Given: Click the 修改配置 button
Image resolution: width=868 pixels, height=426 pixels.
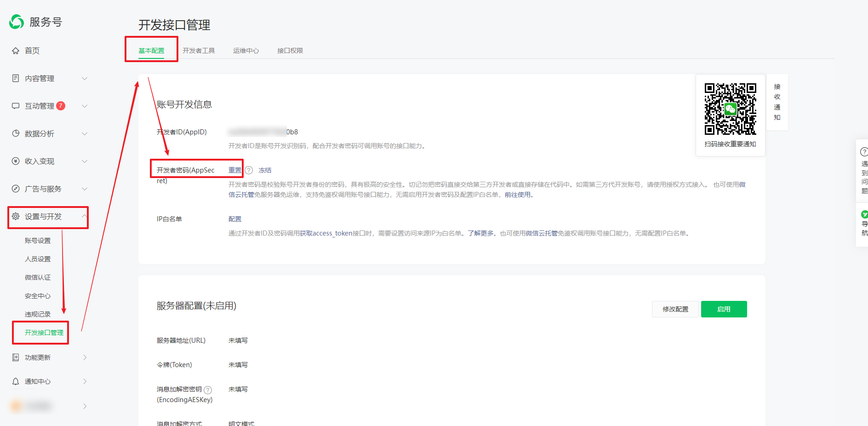Looking at the screenshot, I should 675,309.
